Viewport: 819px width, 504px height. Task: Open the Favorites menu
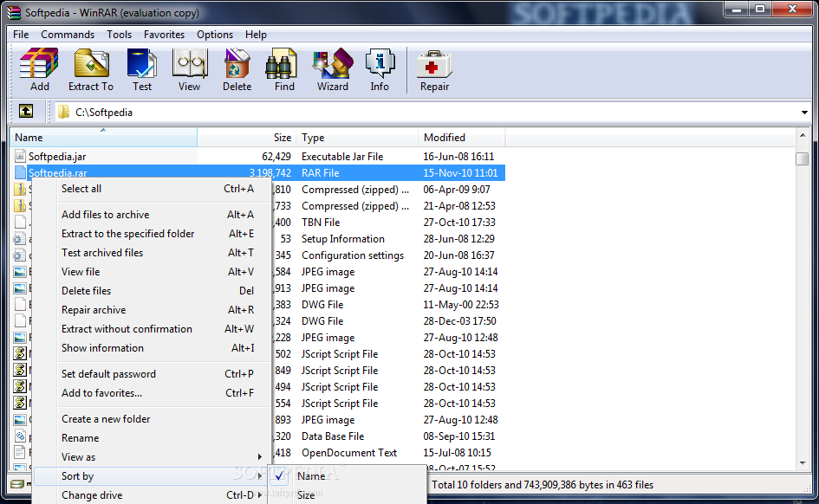(164, 35)
